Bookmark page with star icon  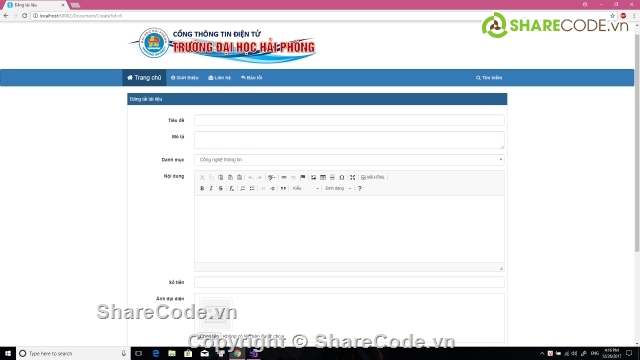click(x=613, y=16)
